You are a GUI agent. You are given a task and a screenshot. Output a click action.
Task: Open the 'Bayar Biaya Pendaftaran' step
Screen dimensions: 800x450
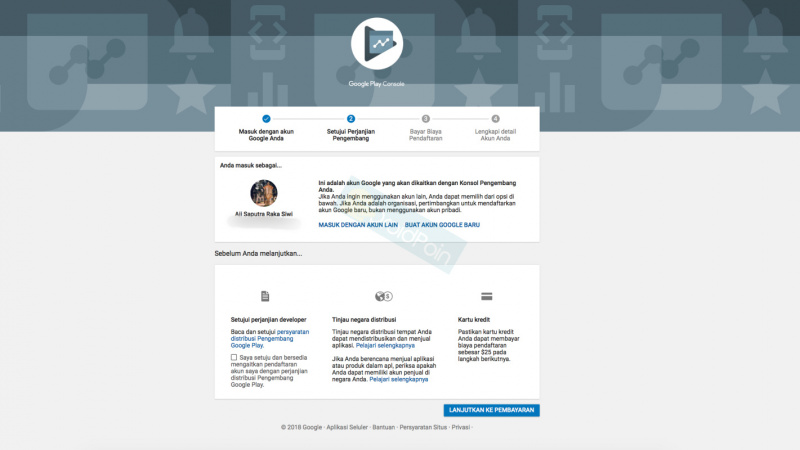click(x=426, y=135)
